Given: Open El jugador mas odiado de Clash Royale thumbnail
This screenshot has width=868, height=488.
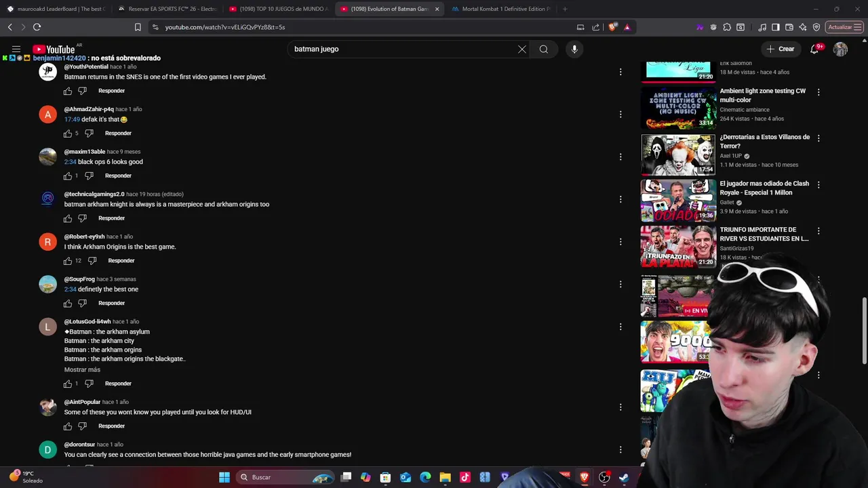Looking at the screenshot, I should 678,201.
